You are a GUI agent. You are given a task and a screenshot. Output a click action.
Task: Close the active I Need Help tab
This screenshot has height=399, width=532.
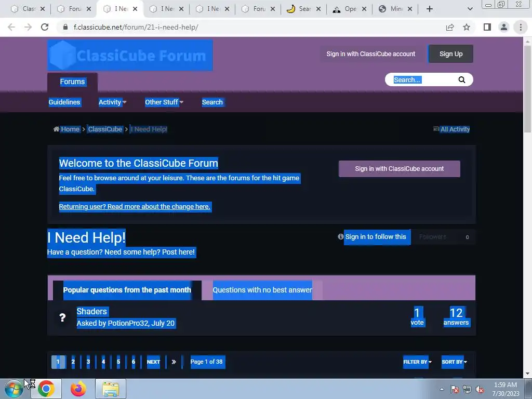135,9
